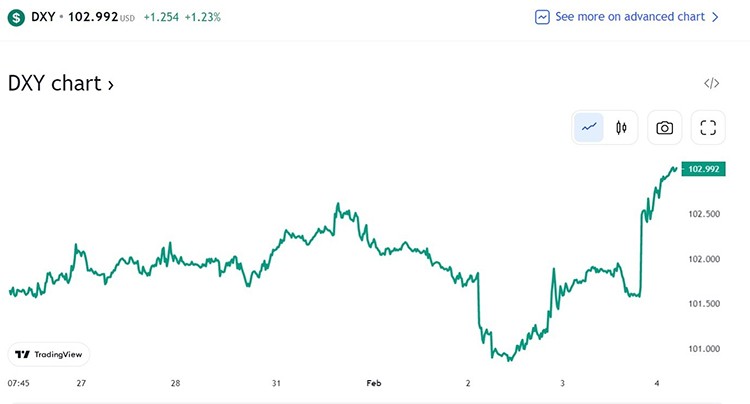750x404 pixels.
Task: Click the 31 date marker on axis
Action: [x=276, y=383]
